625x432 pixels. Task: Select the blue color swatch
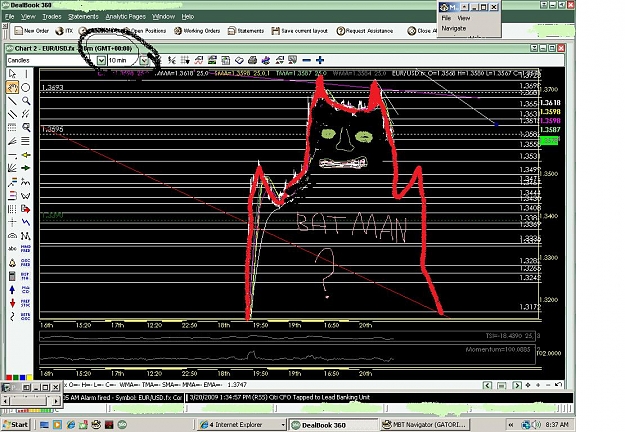22,377
